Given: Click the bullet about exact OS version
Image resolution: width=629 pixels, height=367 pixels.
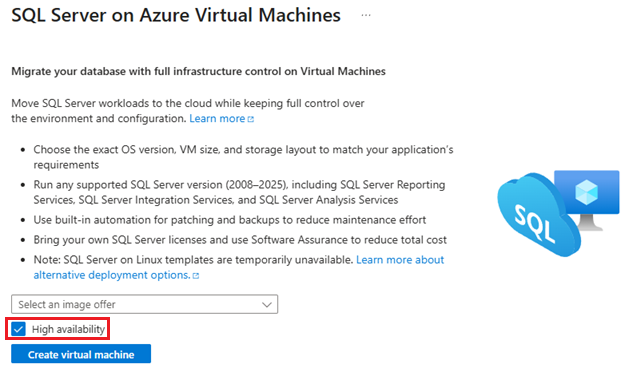Looking at the screenshot, I should pos(243,157).
